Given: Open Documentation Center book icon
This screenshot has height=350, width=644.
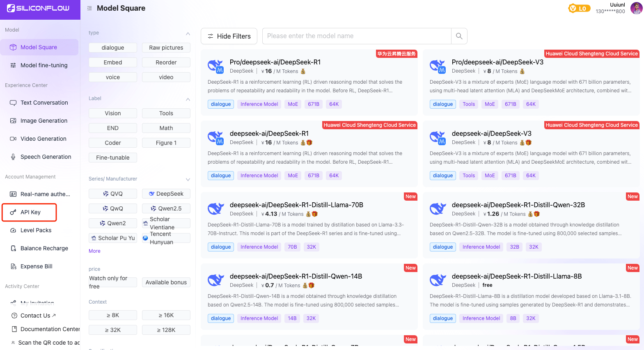Looking at the screenshot, I should click(14, 329).
